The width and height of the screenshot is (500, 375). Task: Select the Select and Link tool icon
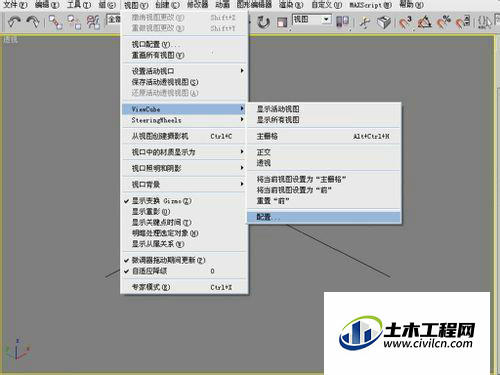pyautogui.click(x=55, y=22)
